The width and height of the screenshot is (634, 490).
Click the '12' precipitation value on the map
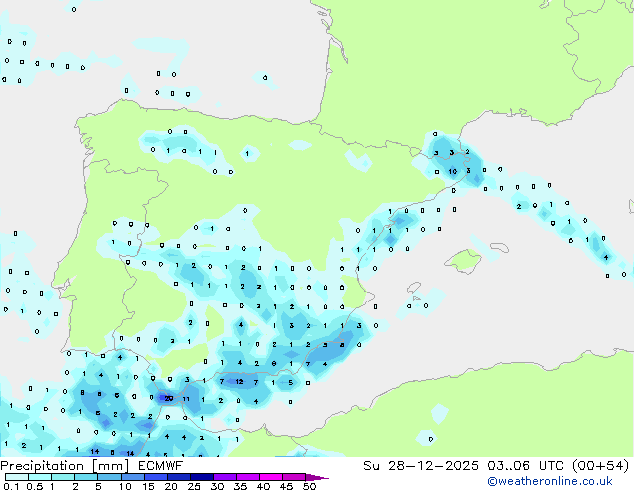pyautogui.click(x=239, y=382)
